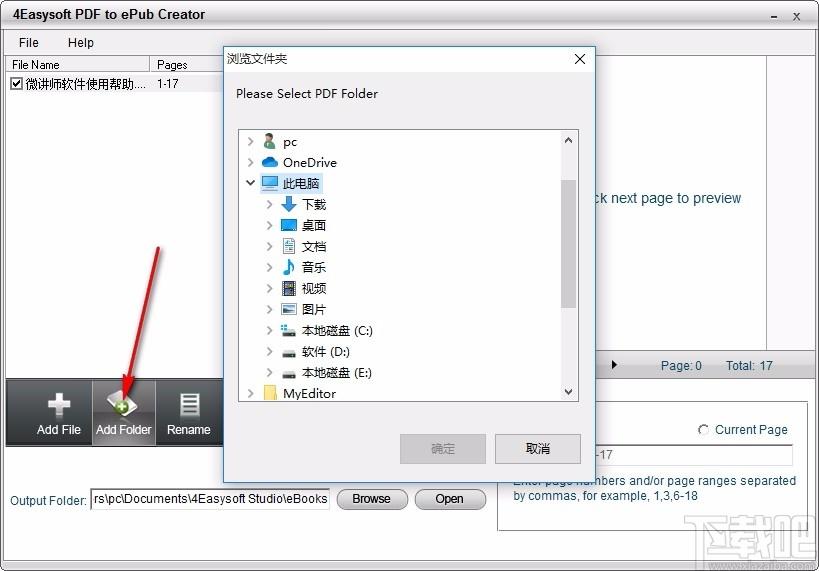Viewport: 819px width, 571px height.
Task: Expand the OneDrive tree node
Action: [x=251, y=162]
